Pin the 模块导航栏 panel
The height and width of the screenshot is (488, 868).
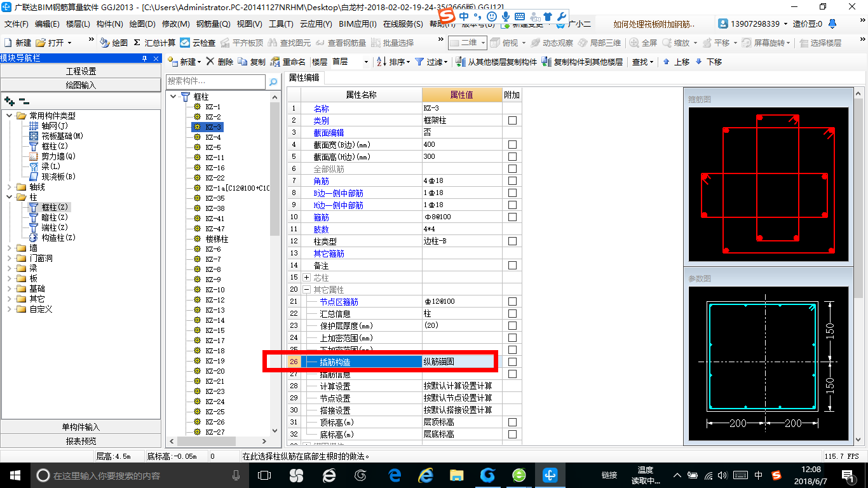(144, 58)
